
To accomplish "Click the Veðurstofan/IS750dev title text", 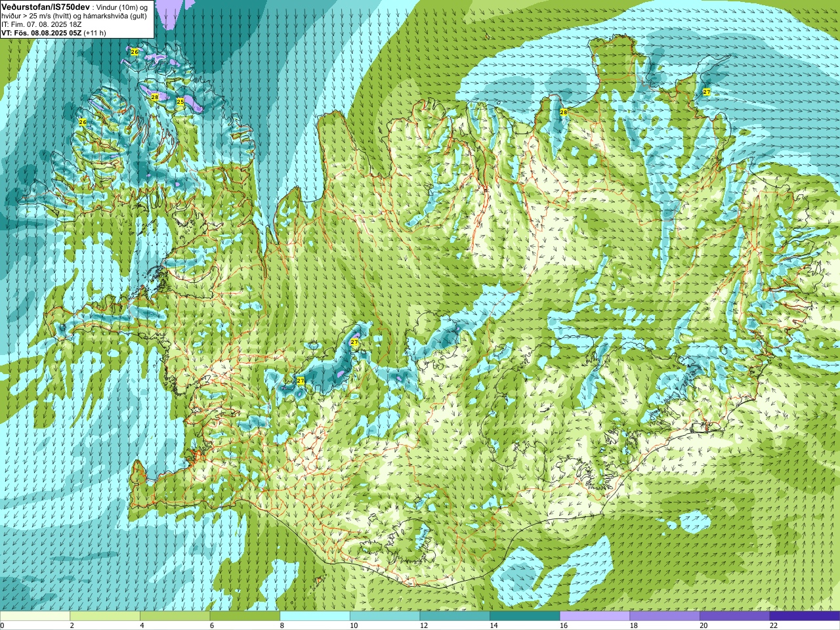I will pyautogui.click(x=45, y=6).
